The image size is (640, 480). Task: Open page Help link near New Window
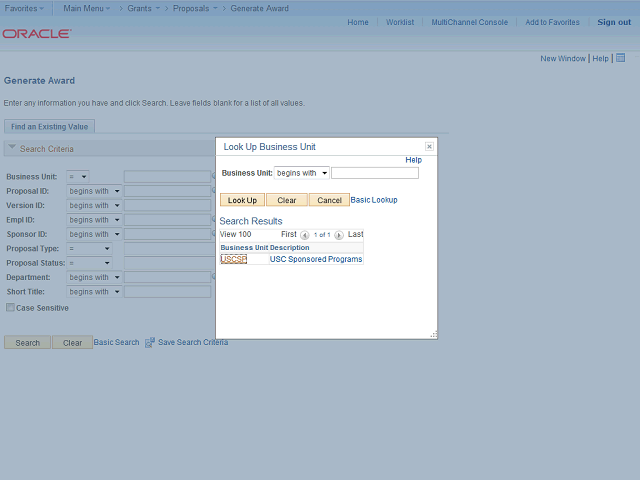600,58
